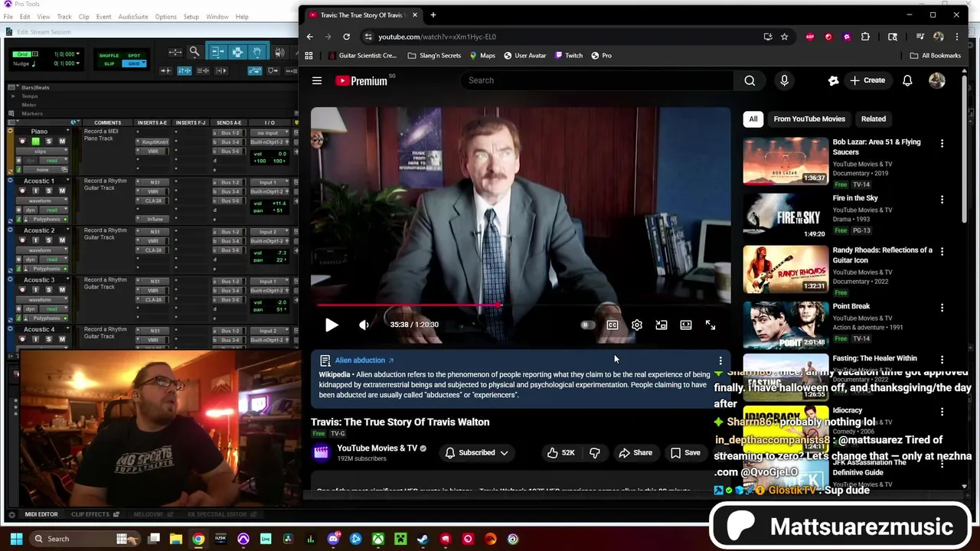Select Spot edit mode in Pro Tools
The image size is (980, 551).
click(x=134, y=56)
